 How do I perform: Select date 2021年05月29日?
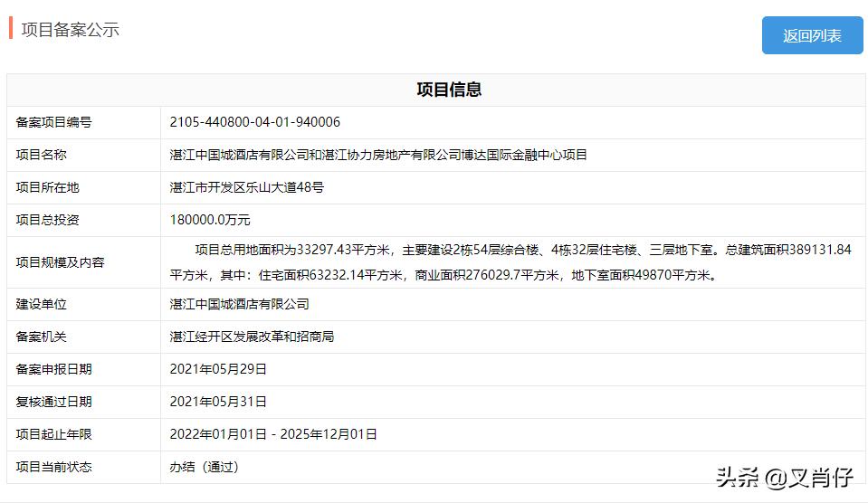[x=218, y=370]
